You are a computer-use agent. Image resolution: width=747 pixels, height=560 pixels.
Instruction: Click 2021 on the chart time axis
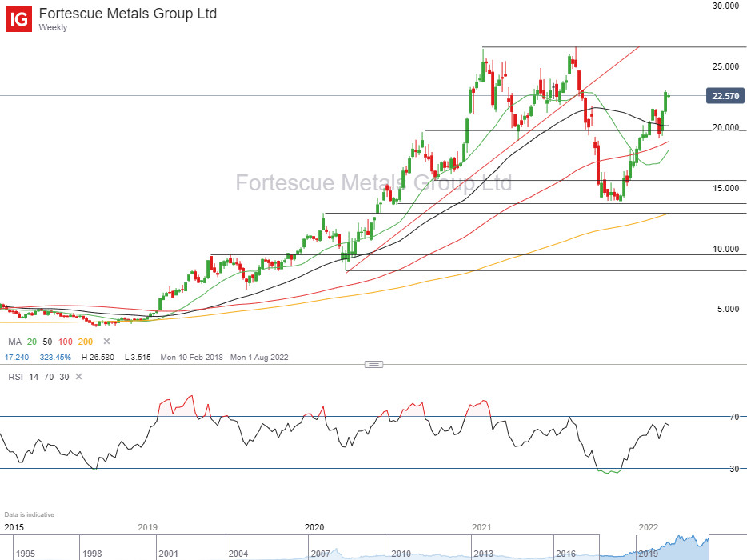[481, 527]
